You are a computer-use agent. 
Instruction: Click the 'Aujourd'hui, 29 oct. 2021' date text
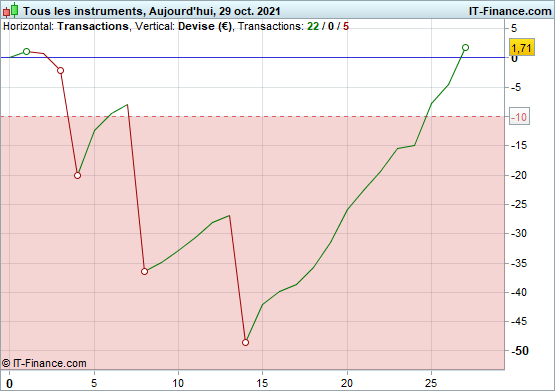tap(214, 11)
